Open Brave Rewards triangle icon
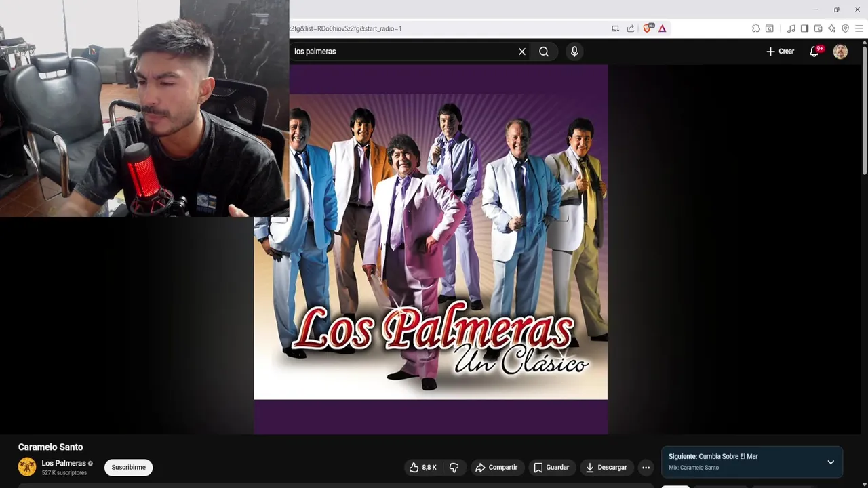The width and height of the screenshot is (868, 488). (x=662, y=28)
